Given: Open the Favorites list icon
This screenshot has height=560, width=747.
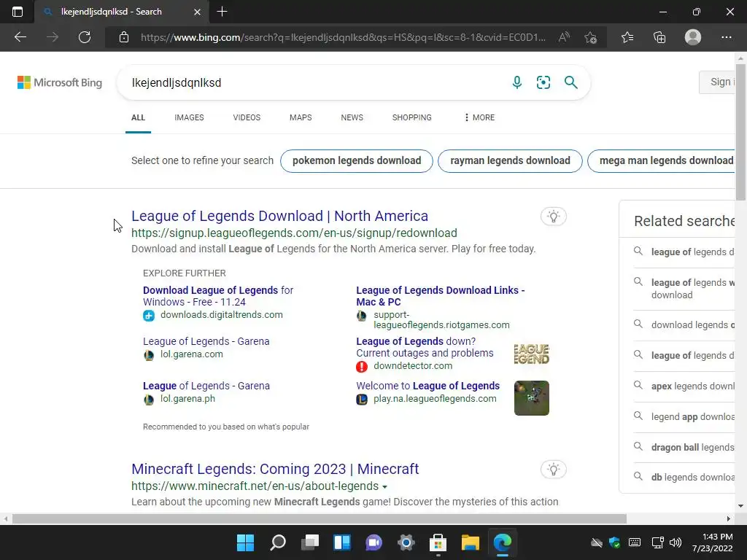Looking at the screenshot, I should 627,37.
